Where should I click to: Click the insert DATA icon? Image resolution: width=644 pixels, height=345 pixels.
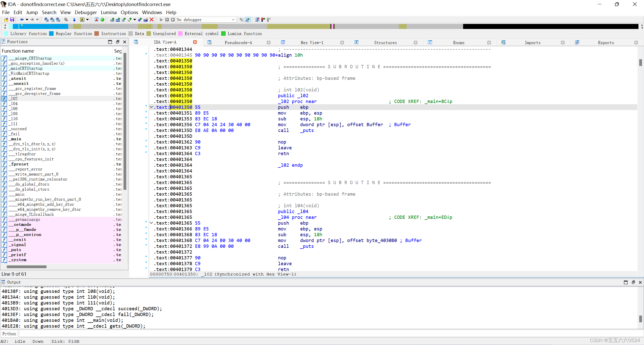point(118,20)
